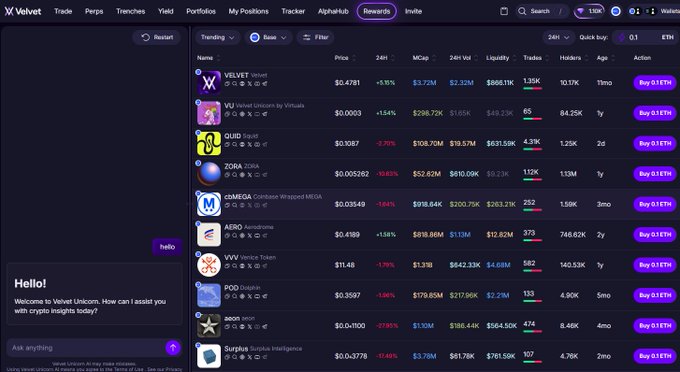Buy 0.1 ETH of ZORA
Viewport: 680px width, 372px height.
pos(655,173)
